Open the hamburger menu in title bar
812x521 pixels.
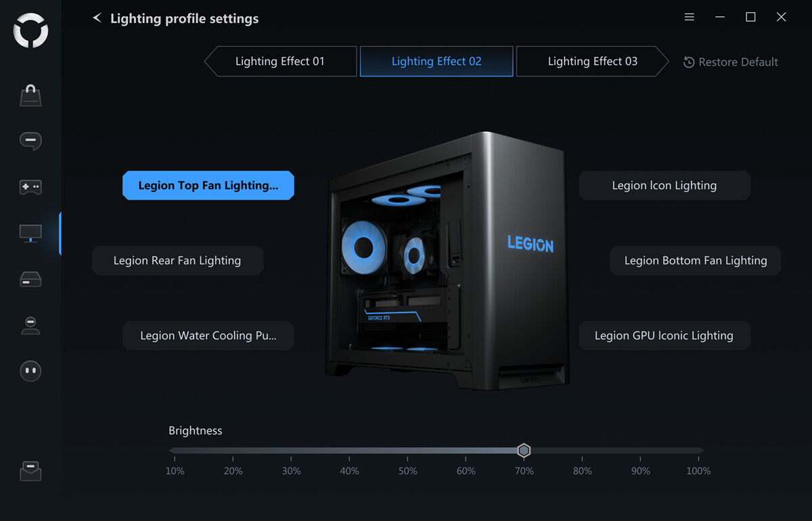(x=690, y=18)
